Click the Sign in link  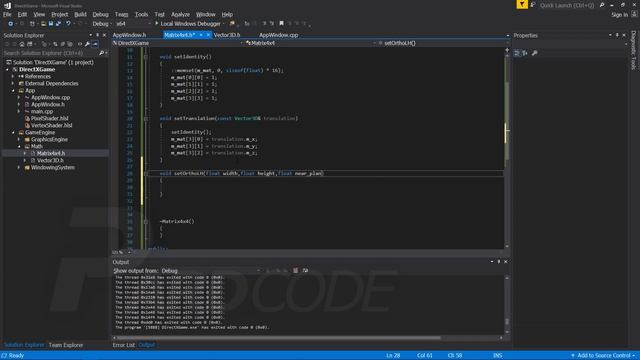pos(620,15)
